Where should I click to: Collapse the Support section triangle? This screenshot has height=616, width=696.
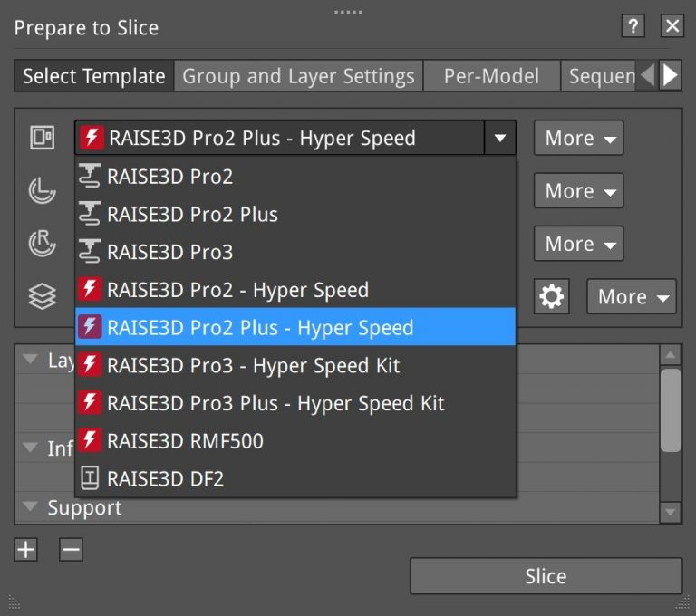(31, 507)
